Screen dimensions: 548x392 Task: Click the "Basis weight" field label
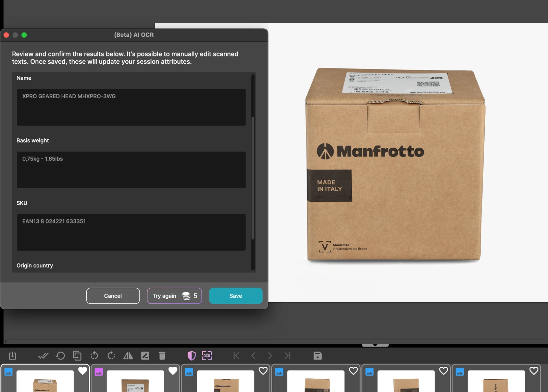(33, 140)
